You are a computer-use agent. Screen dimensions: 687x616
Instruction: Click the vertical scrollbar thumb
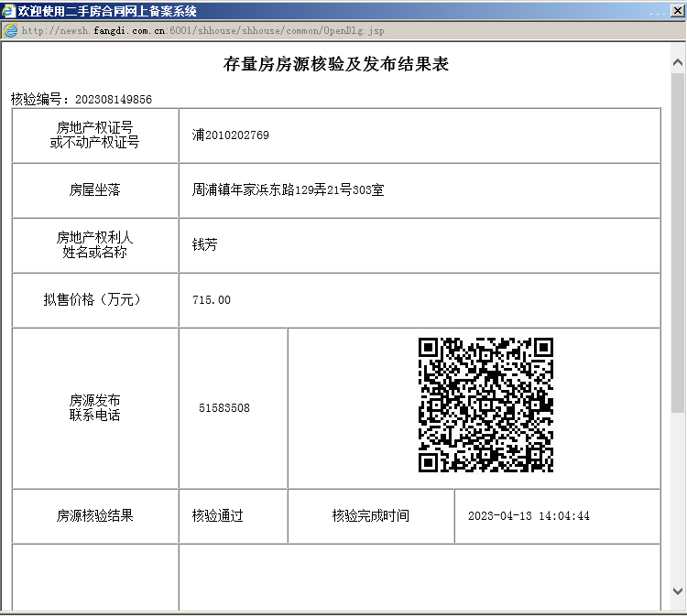point(678,243)
